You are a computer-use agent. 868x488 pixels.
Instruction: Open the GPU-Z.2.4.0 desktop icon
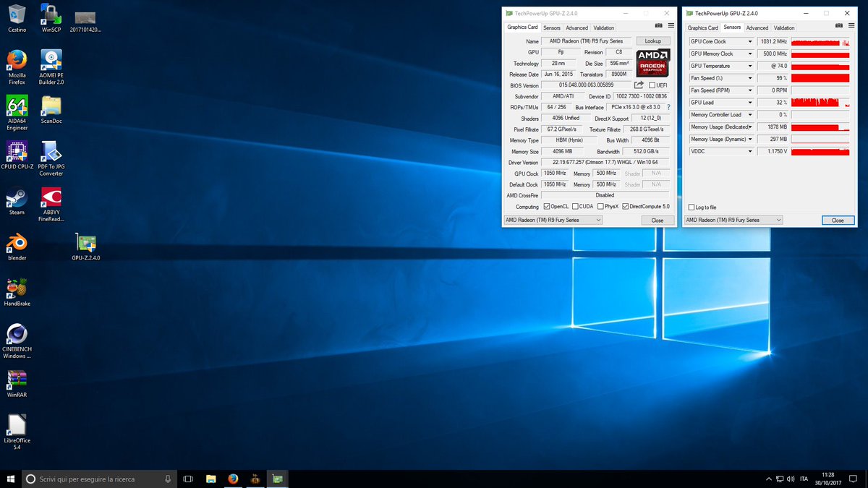click(x=85, y=247)
